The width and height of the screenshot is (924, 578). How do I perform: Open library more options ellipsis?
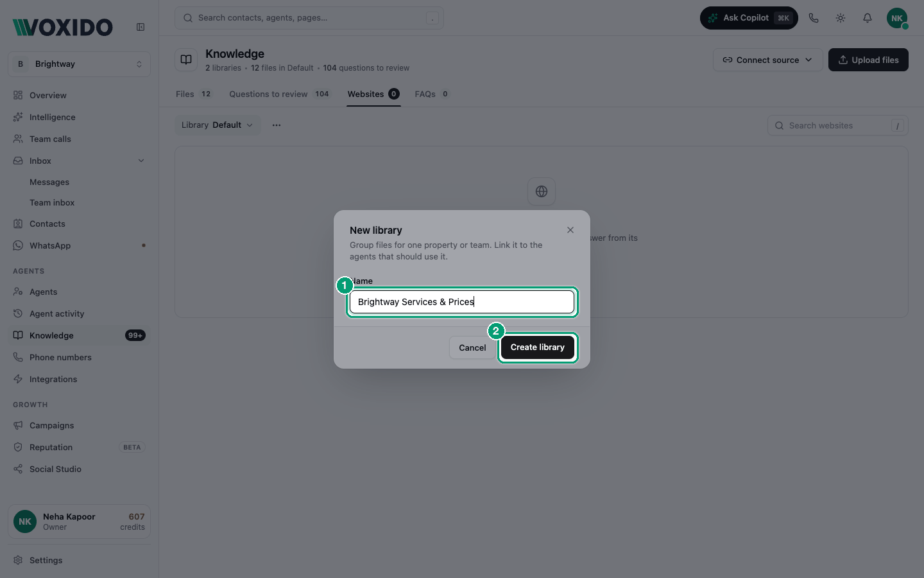[x=277, y=125]
